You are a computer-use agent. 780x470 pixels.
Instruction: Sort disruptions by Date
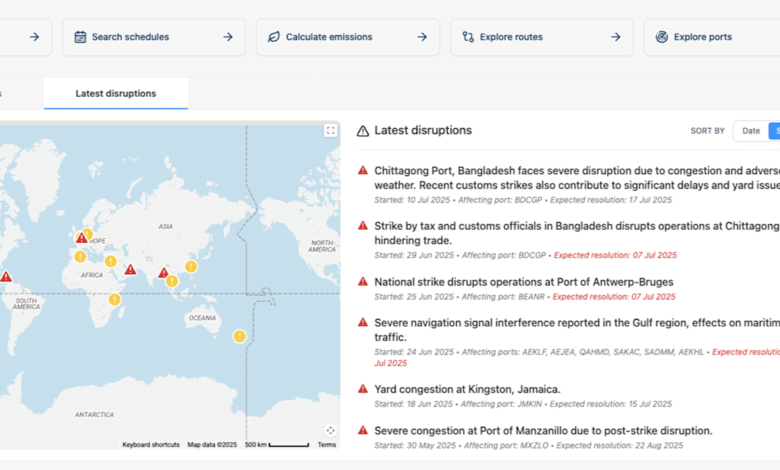tap(750, 131)
